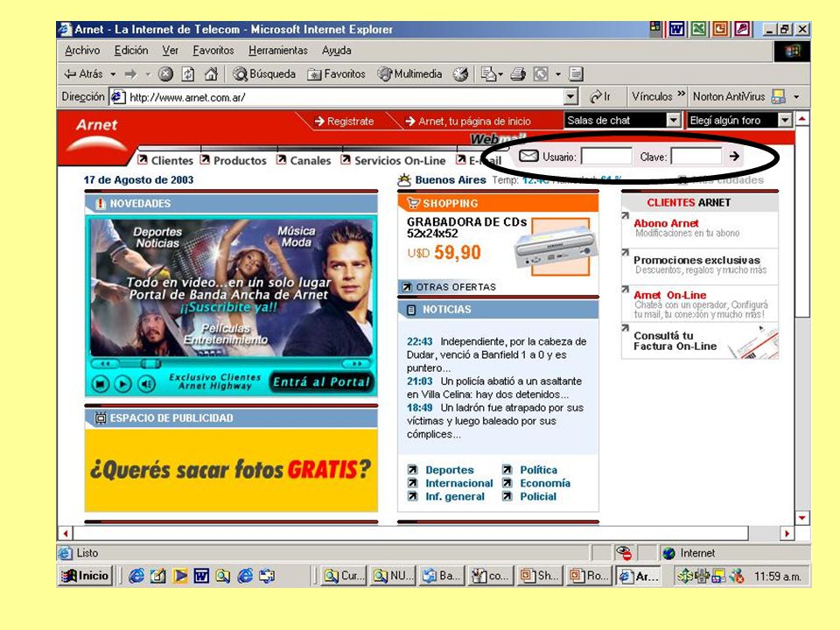Click the volume speaker button in player
Screen dimensions: 840x630
(x=146, y=383)
